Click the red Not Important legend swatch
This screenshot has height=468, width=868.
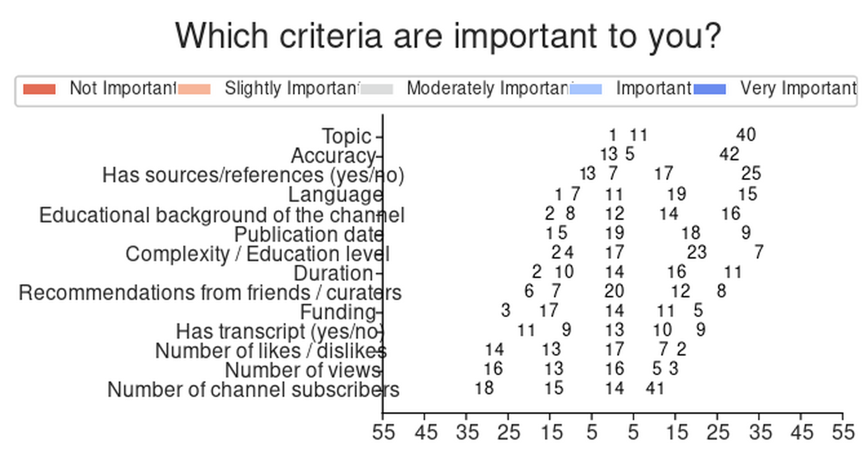click(39, 89)
